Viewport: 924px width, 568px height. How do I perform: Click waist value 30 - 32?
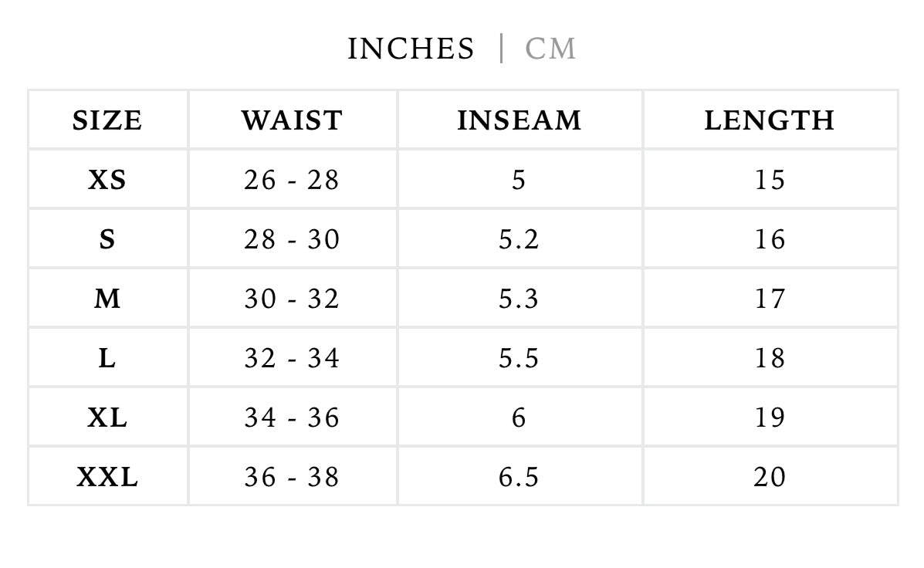click(292, 299)
